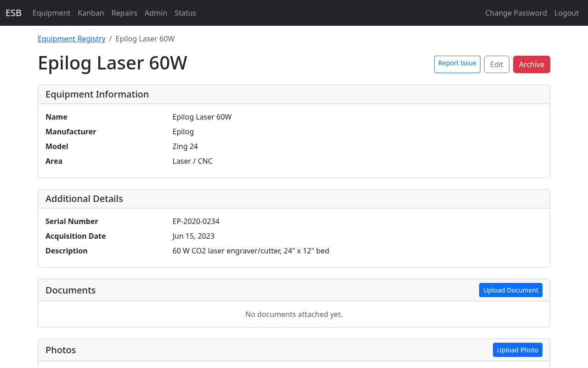
Task: Archive this equipment with the red button
Action: coord(531,64)
